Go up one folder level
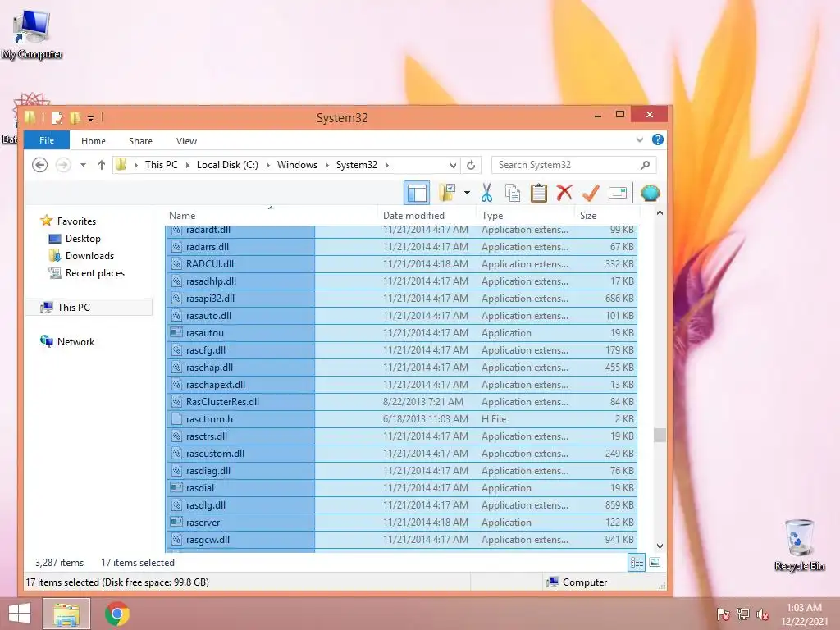Viewport: 840px width, 630px height. coord(101,165)
